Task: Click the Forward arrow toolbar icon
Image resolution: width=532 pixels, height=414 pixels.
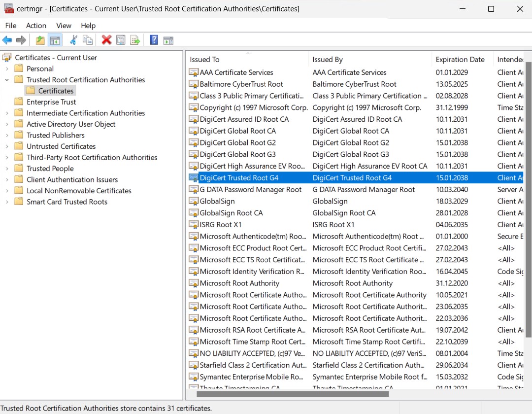Action: [21, 40]
